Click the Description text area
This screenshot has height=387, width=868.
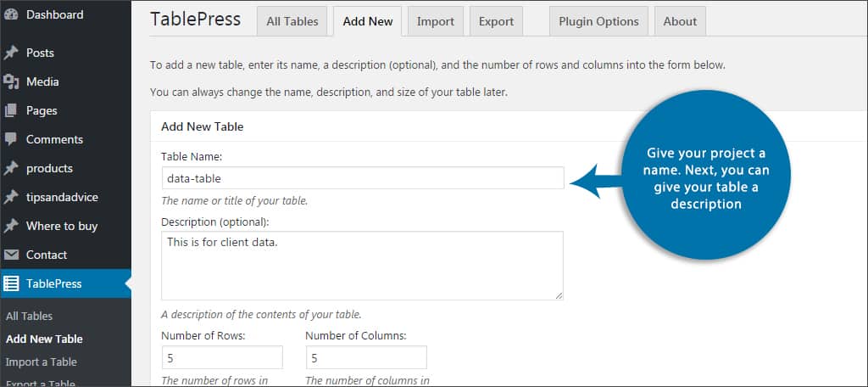363,266
